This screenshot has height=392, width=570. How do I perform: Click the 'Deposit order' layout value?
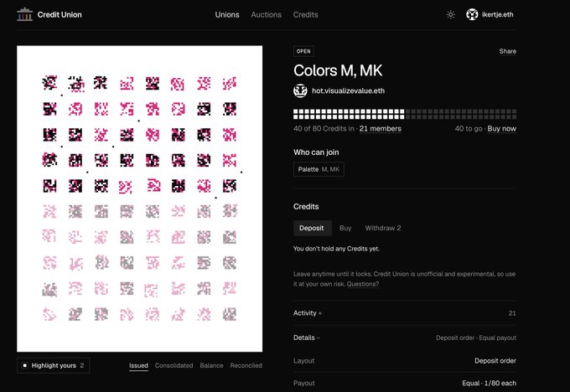click(x=495, y=361)
